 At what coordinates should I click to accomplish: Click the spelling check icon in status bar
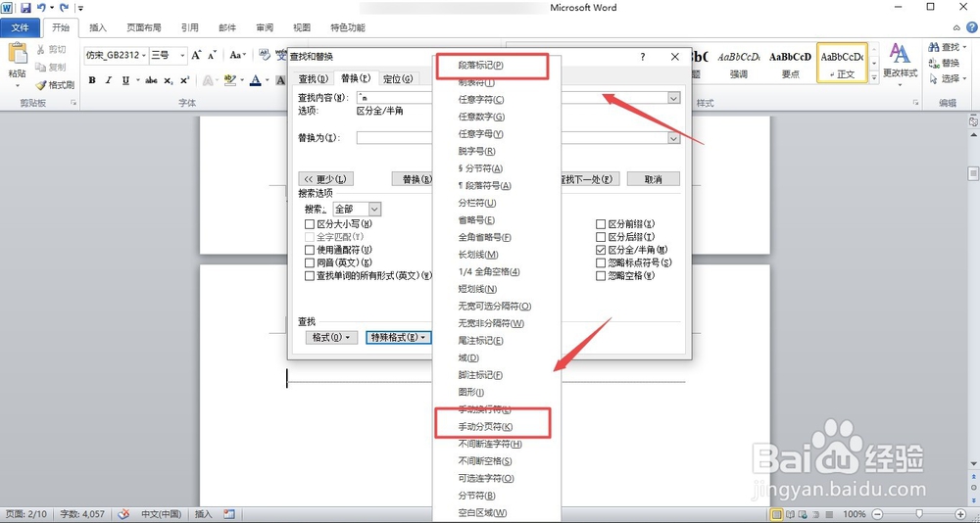(123, 514)
